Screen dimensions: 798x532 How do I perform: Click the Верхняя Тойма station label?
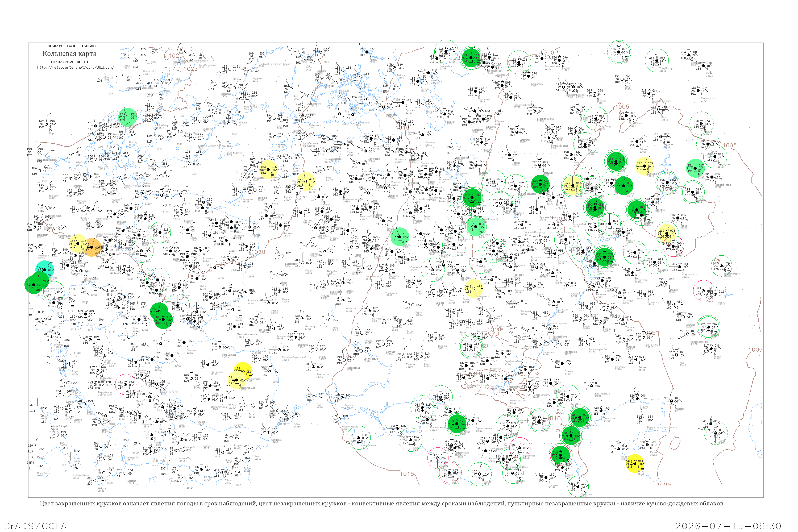coord(545,119)
